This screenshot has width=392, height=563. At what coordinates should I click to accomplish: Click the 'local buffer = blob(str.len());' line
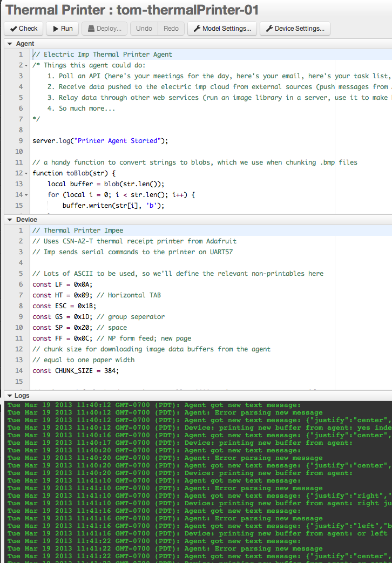(106, 184)
